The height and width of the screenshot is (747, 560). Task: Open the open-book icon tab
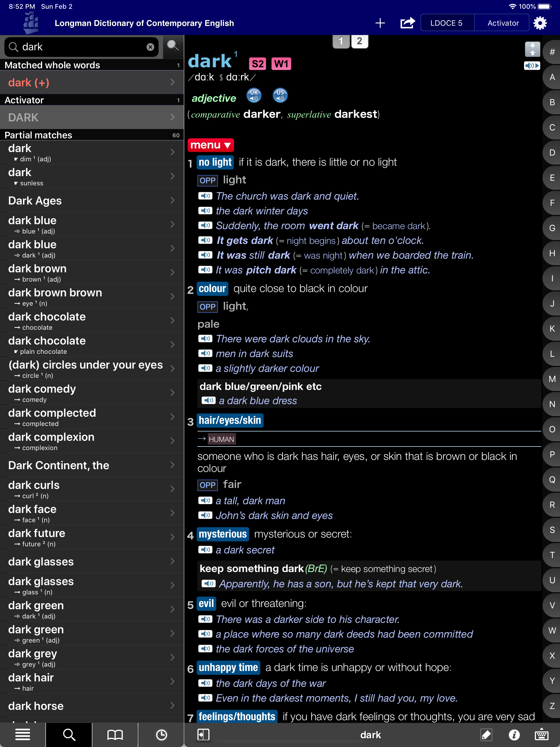(115, 735)
